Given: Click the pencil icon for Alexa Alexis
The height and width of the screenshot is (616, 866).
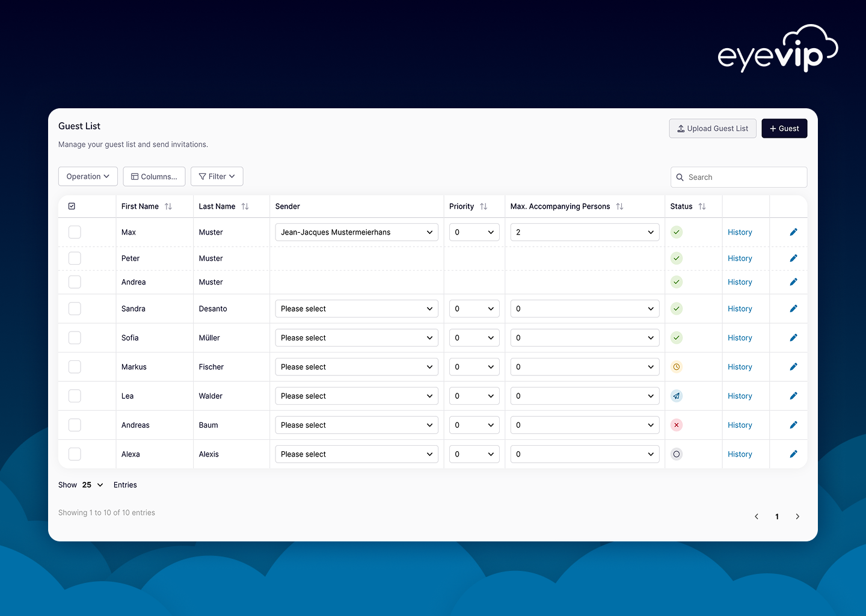Looking at the screenshot, I should (793, 454).
